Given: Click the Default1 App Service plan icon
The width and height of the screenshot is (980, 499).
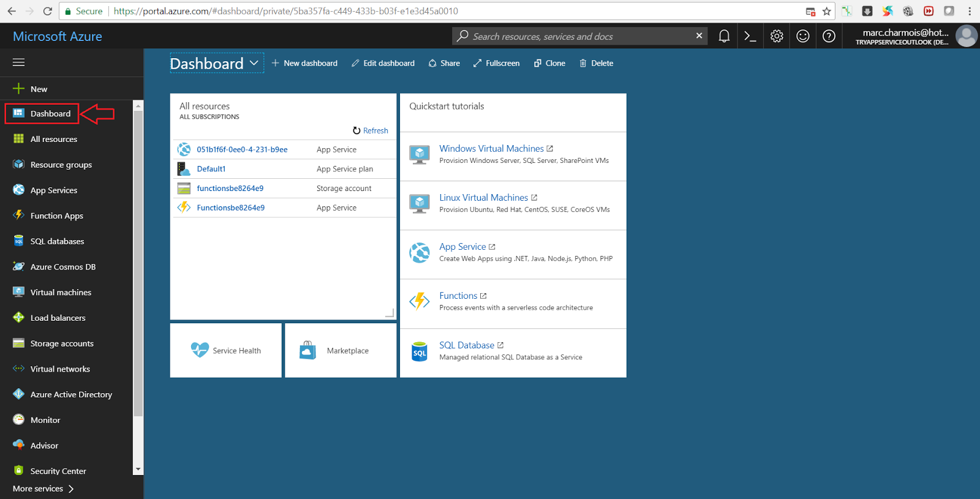Looking at the screenshot, I should coord(184,168).
